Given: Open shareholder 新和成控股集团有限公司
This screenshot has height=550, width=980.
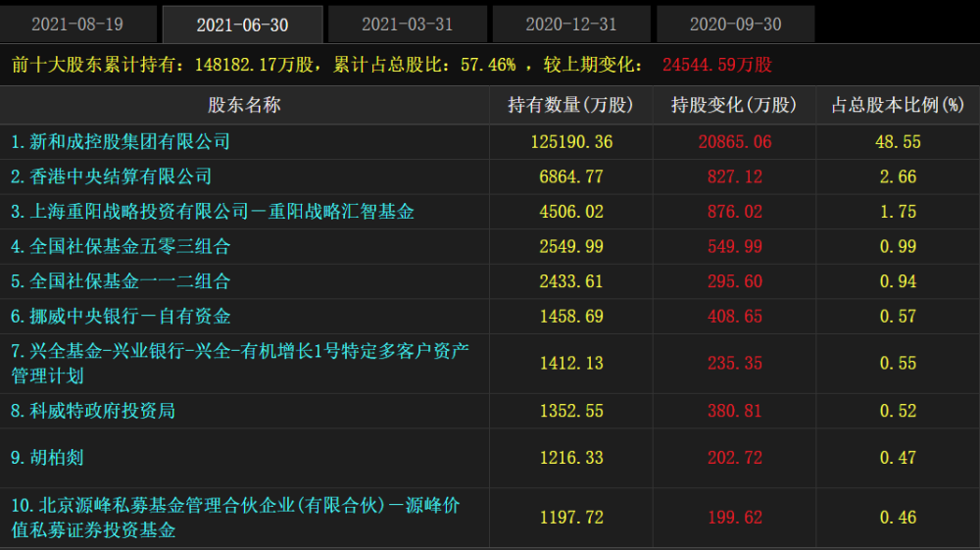Looking at the screenshot, I should click(120, 142).
